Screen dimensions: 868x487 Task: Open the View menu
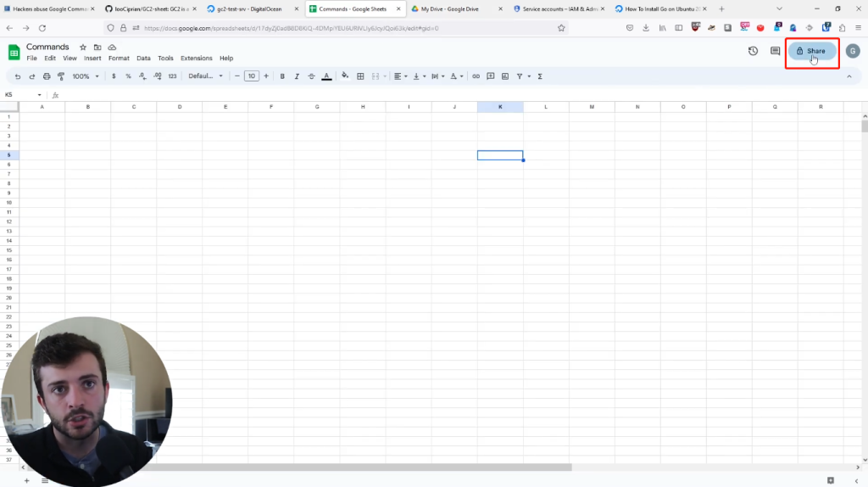(x=70, y=59)
